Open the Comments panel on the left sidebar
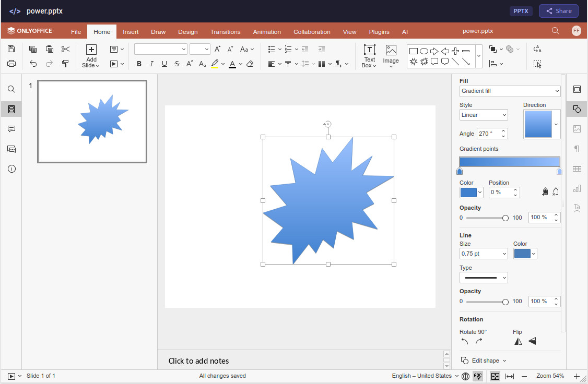 11,129
